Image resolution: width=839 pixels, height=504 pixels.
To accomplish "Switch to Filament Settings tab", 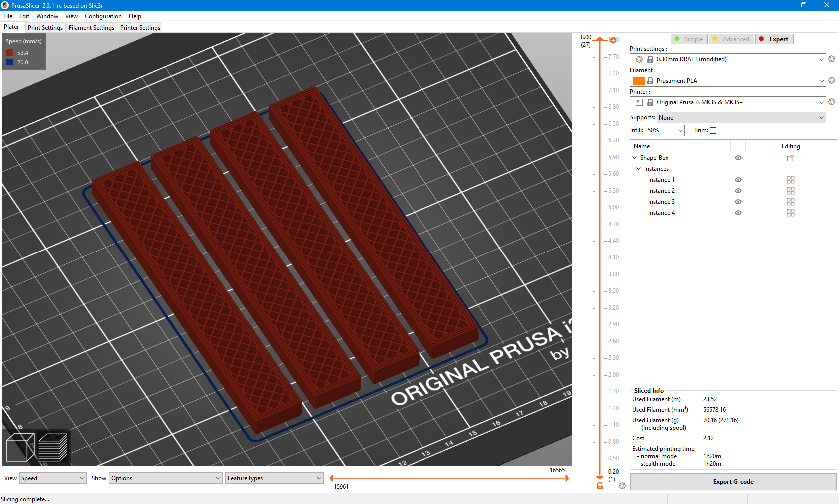I will (x=91, y=28).
